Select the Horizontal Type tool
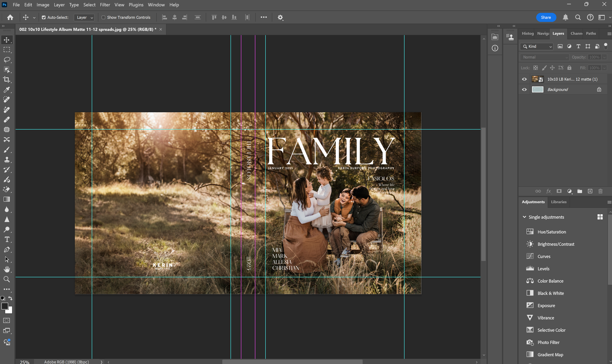612x364 pixels. click(x=7, y=239)
